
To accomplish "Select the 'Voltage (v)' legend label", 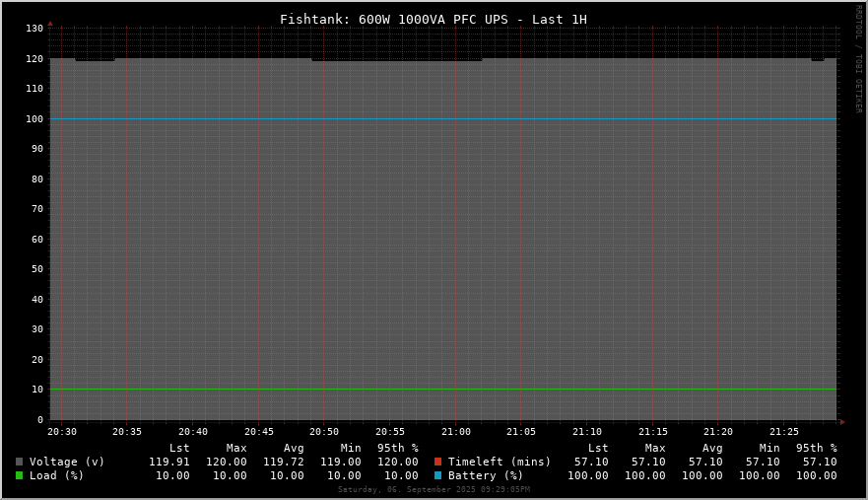I will coord(67,462).
